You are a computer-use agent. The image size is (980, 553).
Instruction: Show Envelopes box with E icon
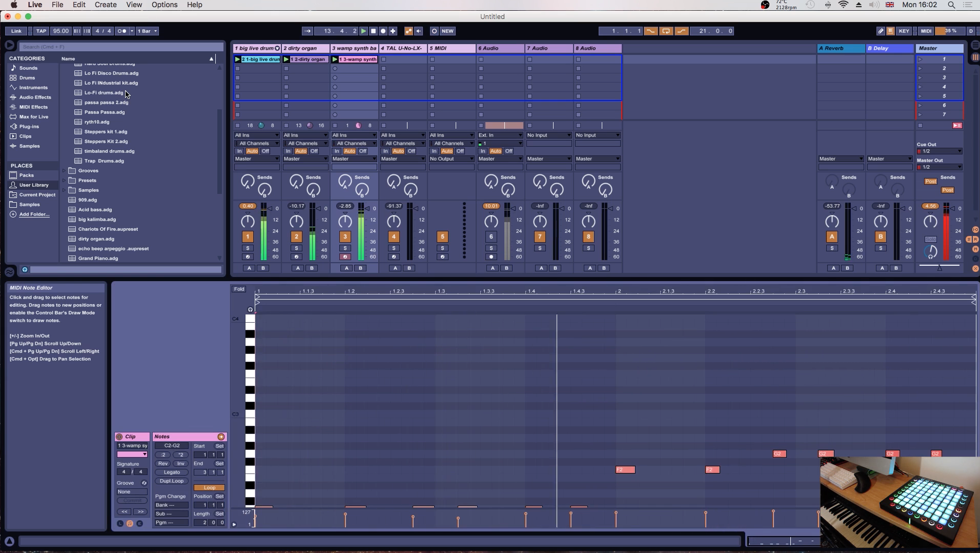(x=139, y=523)
